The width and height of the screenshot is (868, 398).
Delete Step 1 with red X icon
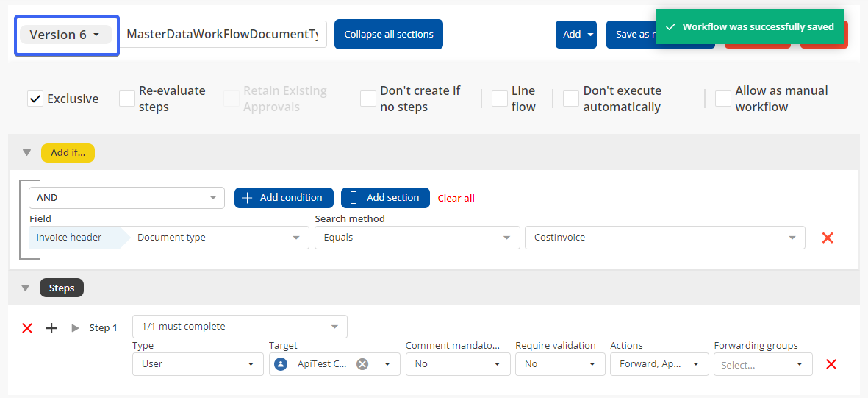pyautogui.click(x=27, y=328)
